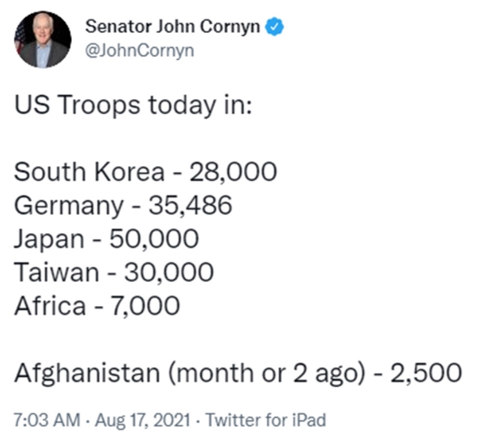Click the 2,500 troop figure
Image resolution: width=481 pixels, height=448 pixels.
426,373
